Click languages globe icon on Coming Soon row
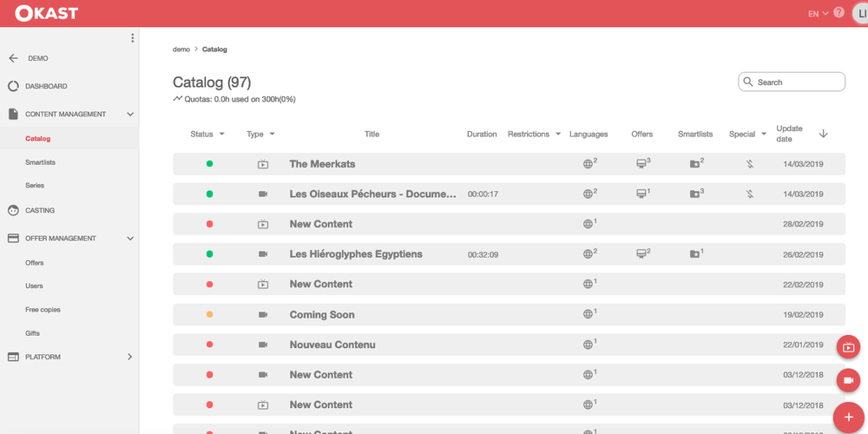Viewport: 868px width, 434px height. pos(589,314)
